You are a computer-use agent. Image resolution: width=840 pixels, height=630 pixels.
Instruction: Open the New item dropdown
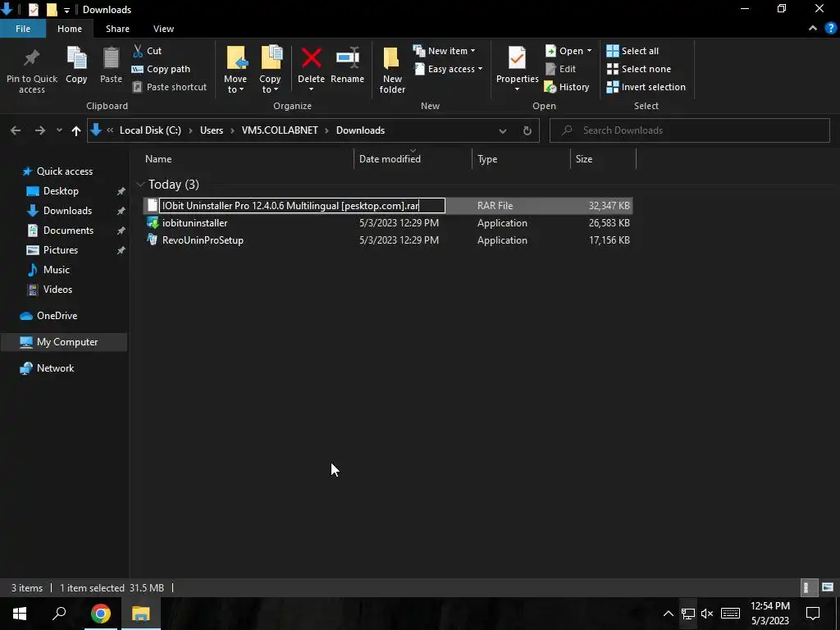(445, 51)
